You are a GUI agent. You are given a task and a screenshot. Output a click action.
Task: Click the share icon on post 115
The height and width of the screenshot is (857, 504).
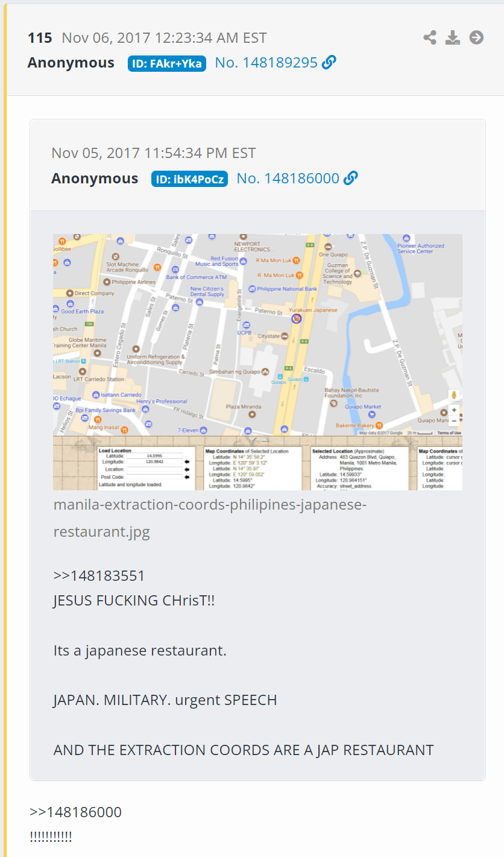(430, 38)
